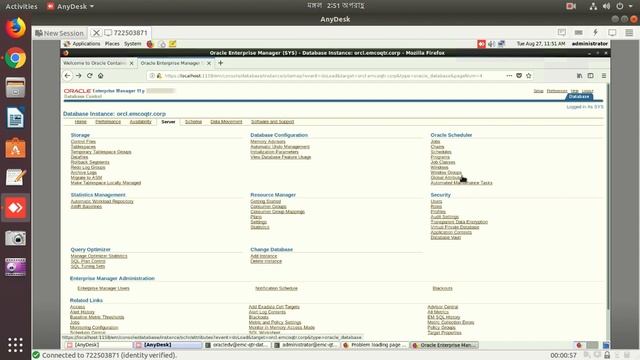Open AnyDesk keyboard icon in toolbar
Image resolution: width=640 pixels, height=360 pixels.
point(579,32)
